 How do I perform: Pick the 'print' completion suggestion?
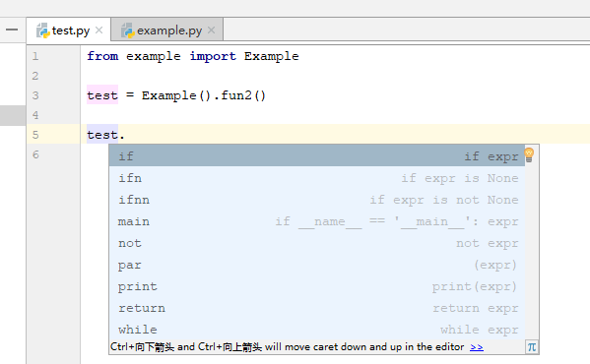coord(317,286)
